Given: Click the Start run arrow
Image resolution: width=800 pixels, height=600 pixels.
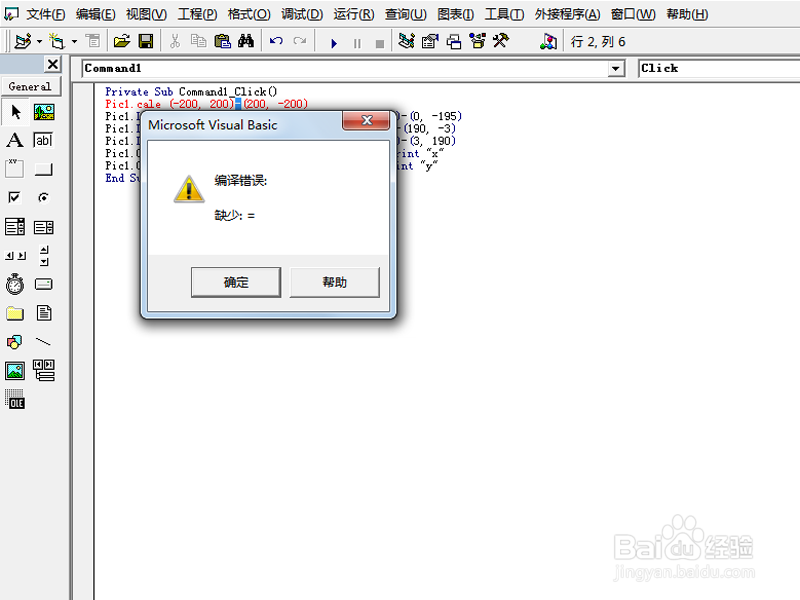Looking at the screenshot, I should click(x=334, y=43).
